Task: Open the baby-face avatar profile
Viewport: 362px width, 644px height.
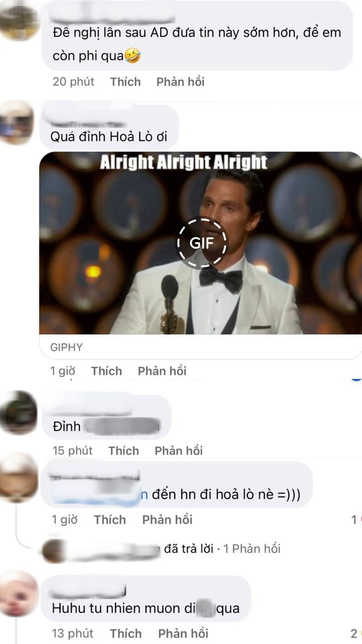Action: pos(19,593)
